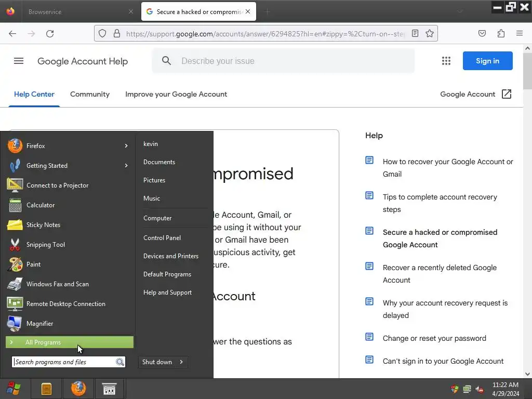The height and width of the screenshot is (399, 532).
Task: Go back using browser back arrow
Action: [12, 34]
